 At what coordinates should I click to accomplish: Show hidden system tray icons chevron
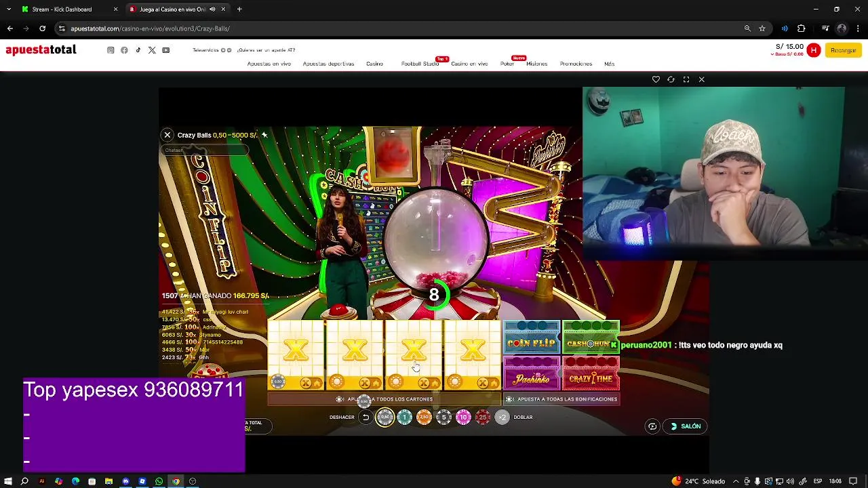click(x=736, y=481)
